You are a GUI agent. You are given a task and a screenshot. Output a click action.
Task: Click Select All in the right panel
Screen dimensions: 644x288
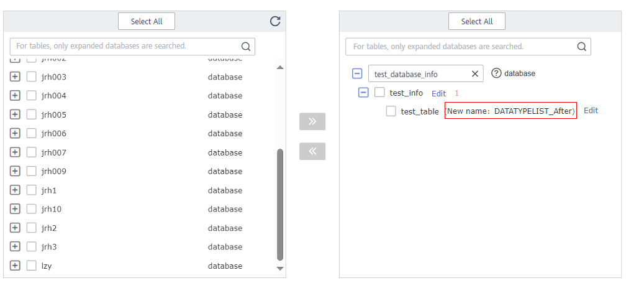[477, 21]
